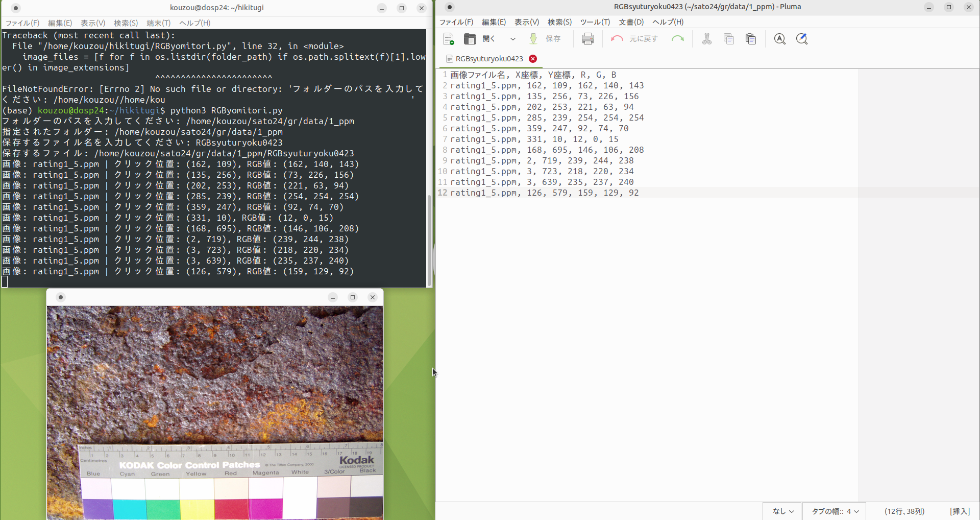Click the python3 RGByomitori.py command line
980x520 pixels.
click(142, 111)
